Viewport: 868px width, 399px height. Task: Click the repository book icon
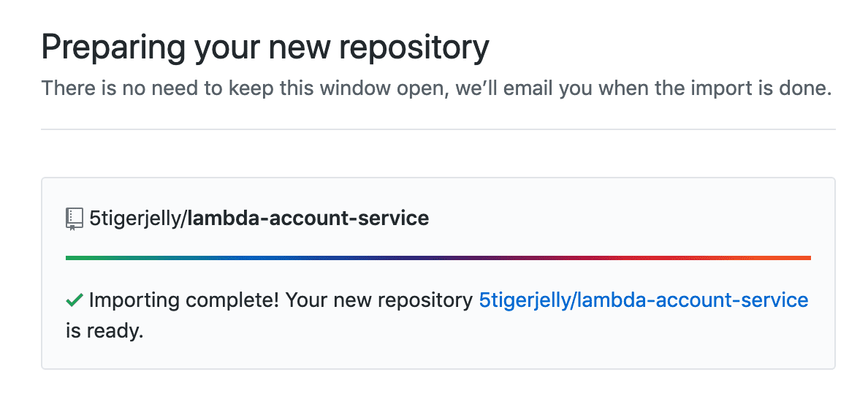pos(74,218)
